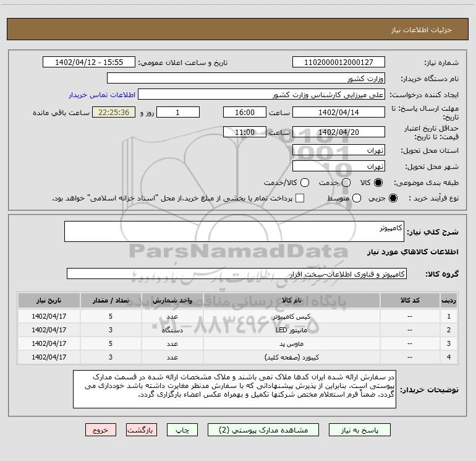Screen dimensions: 476x461
Task: Click the پاسخ به نیاز button
Action: pos(360,430)
